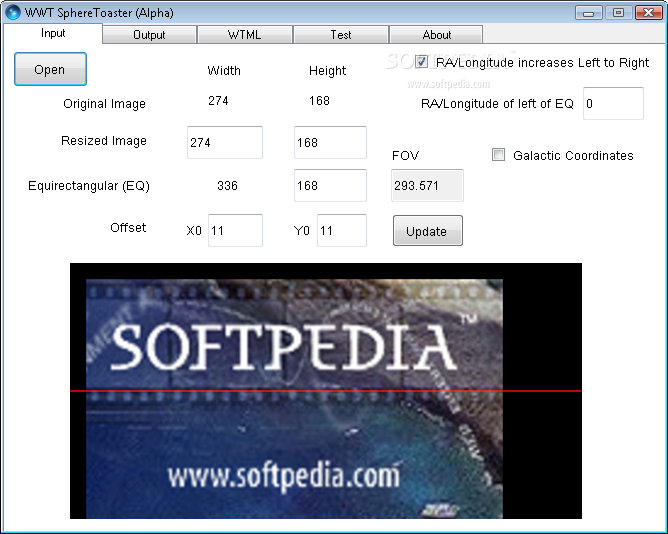Click the Resized Image label
This screenshot has height=534, width=668.
(x=104, y=141)
